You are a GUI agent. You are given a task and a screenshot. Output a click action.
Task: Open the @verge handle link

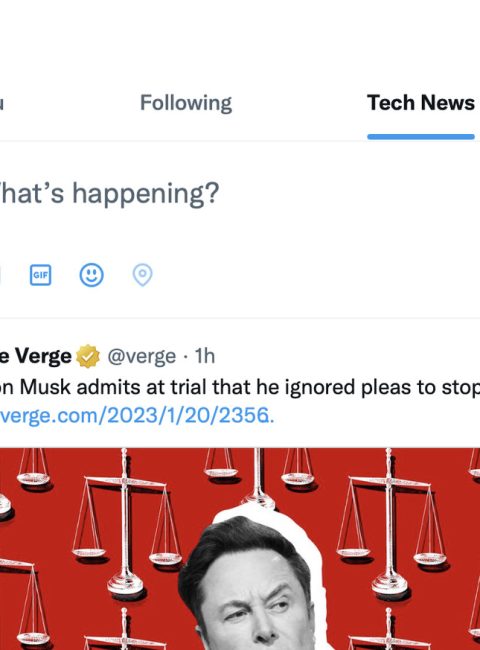[142, 357]
